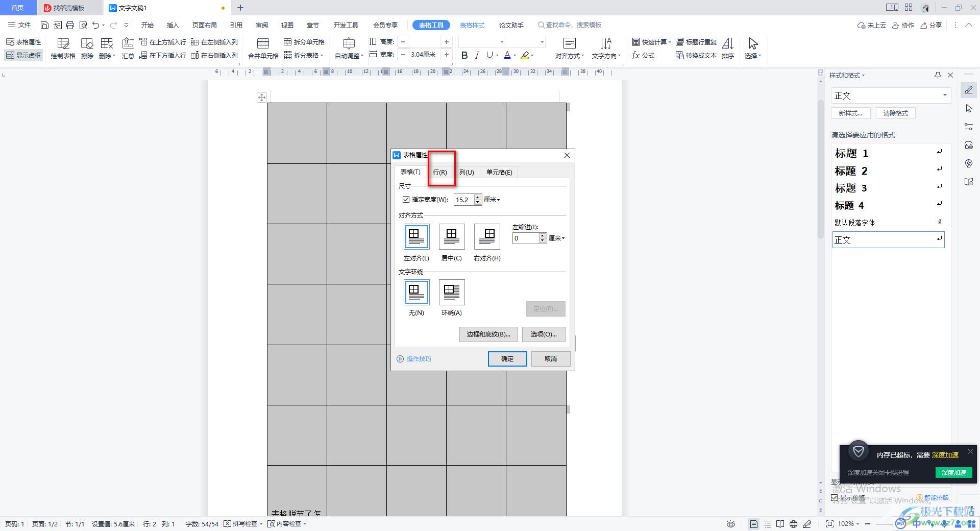Switch to web layout view in status bar
This screenshot has width=980, height=531.
click(x=793, y=524)
